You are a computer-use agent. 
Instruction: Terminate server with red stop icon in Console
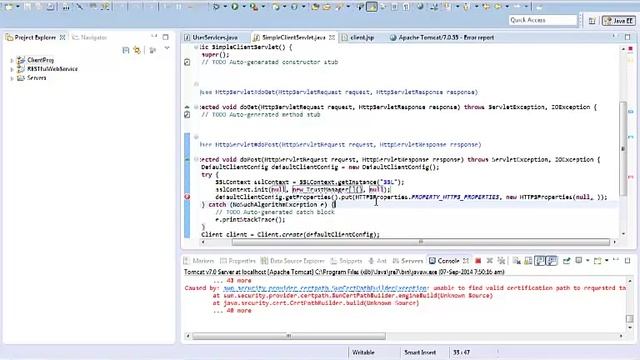pos(478,261)
